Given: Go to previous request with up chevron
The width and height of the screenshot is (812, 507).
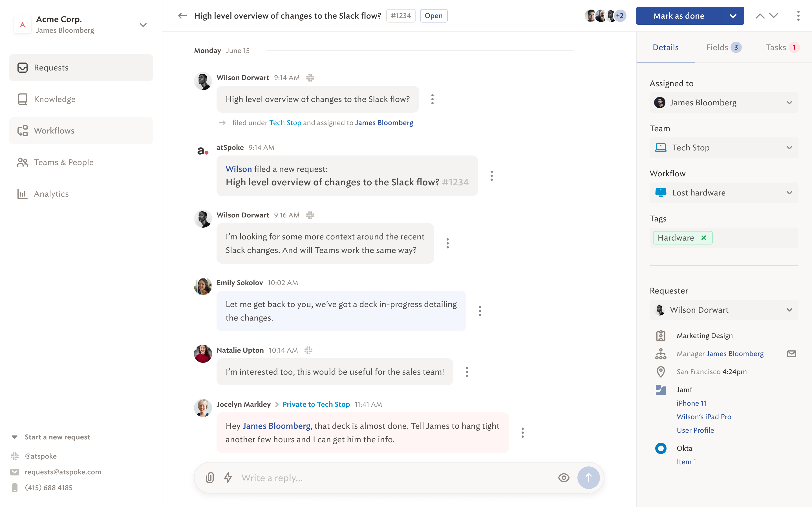Looking at the screenshot, I should pyautogui.click(x=760, y=16).
